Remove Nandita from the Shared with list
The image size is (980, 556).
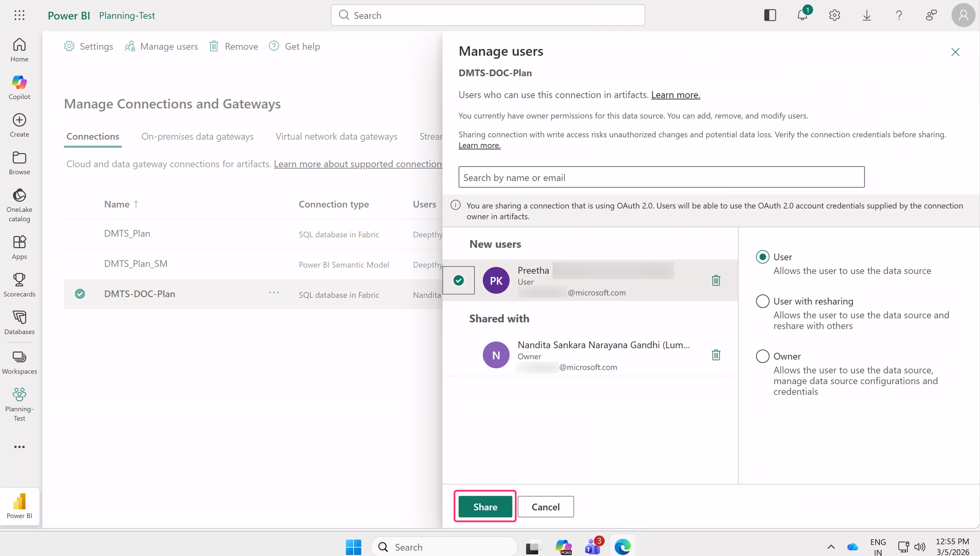pos(716,355)
